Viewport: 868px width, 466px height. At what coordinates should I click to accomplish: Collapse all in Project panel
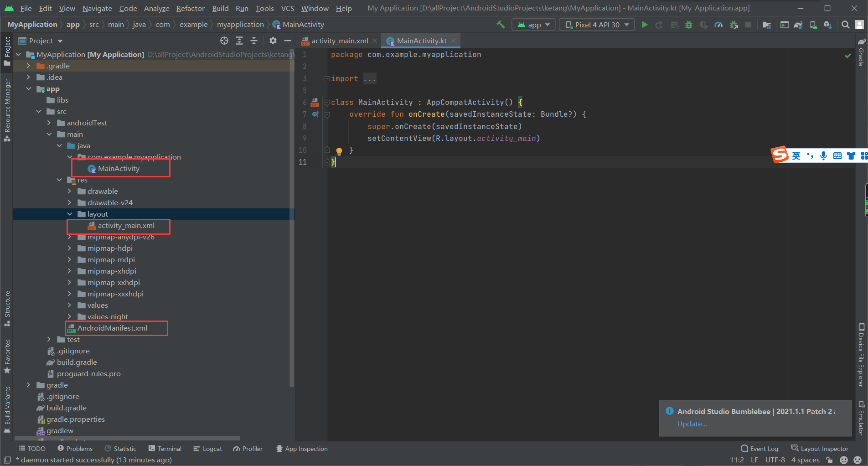[x=254, y=41]
